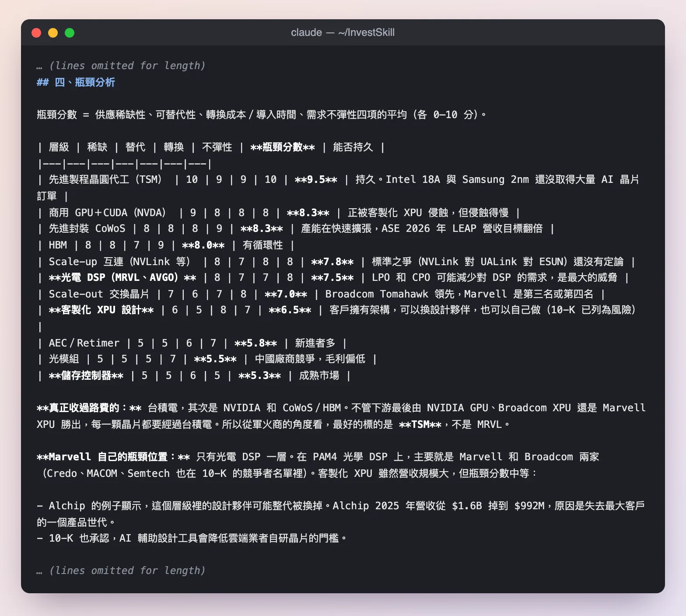The image size is (686, 616).
Task: Click the yellow minimize window button
Action: click(x=53, y=33)
